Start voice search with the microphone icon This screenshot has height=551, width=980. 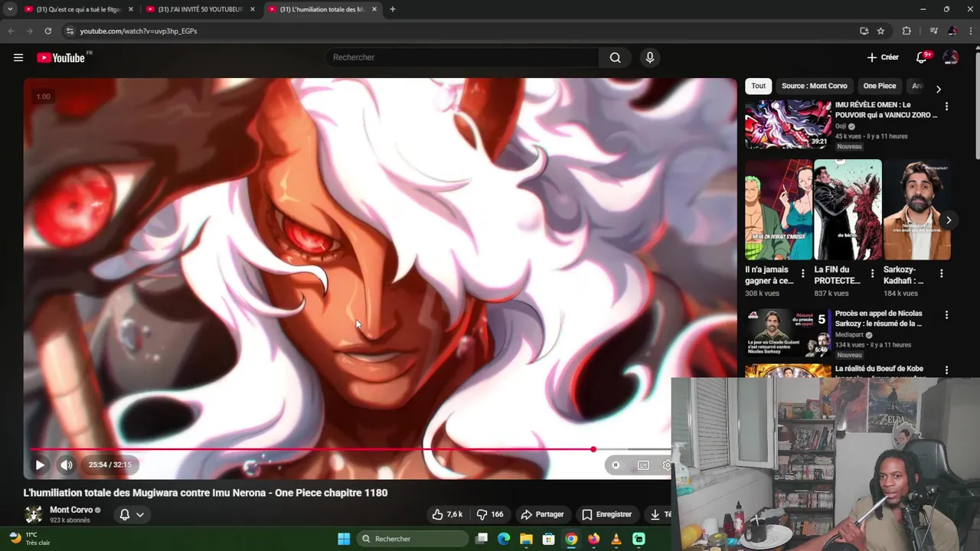tap(650, 57)
